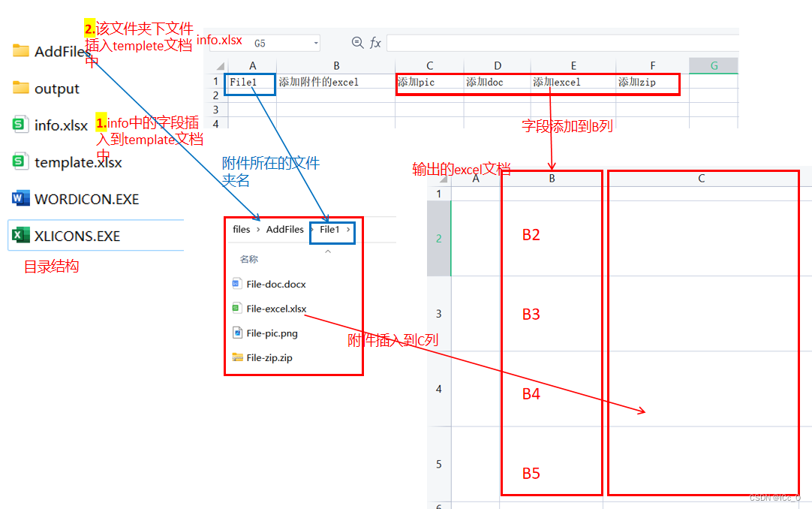Image resolution: width=812 pixels, height=509 pixels.
Task: Select the XLICONS.EXE file name
Action: pyautogui.click(x=77, y=236)
